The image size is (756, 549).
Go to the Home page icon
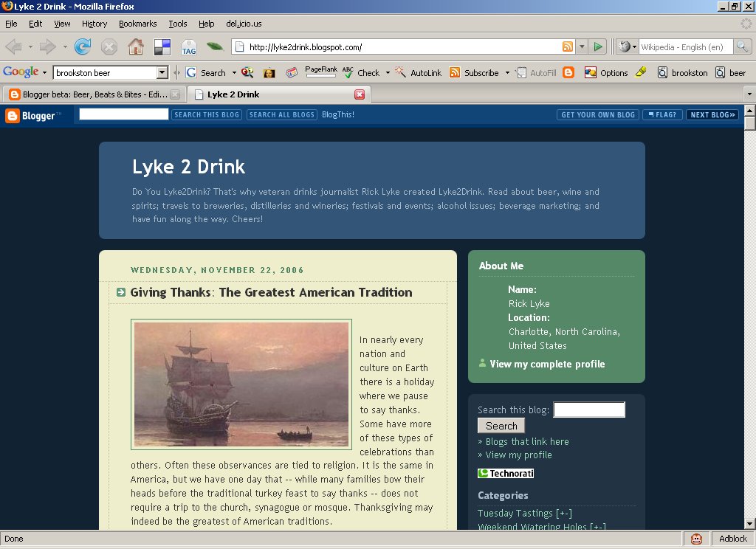(x=136, y=46)
